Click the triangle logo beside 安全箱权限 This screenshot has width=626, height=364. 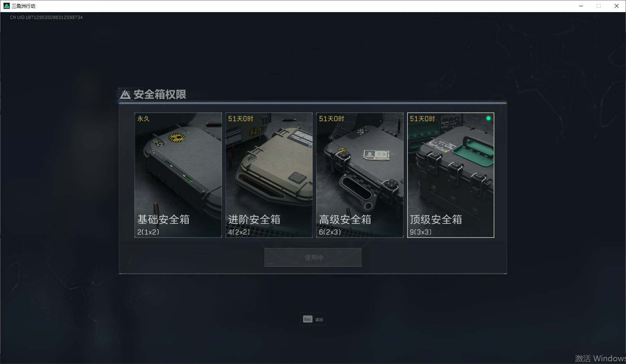coord(125,95)
